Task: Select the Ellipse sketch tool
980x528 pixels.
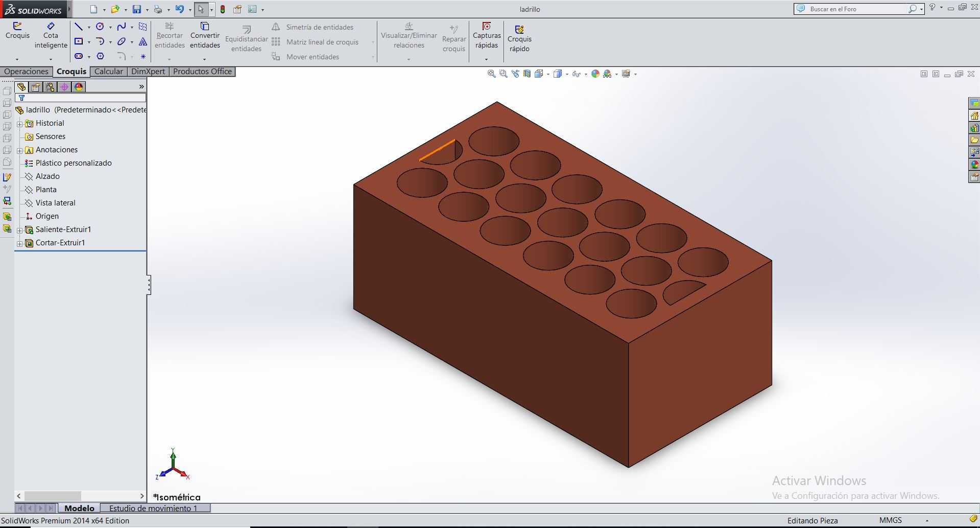Action: tap(122, 41)
